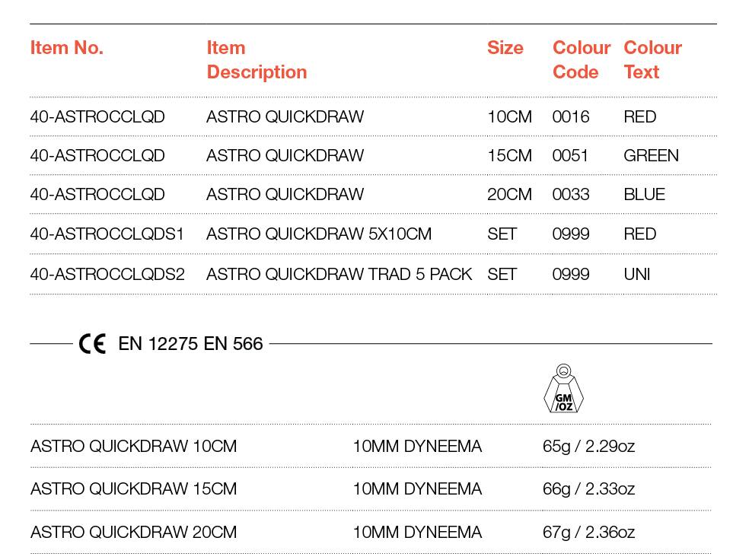Click the CE certification mark
The height and width of the screenshot is (560, 749).
click(92, 344)
